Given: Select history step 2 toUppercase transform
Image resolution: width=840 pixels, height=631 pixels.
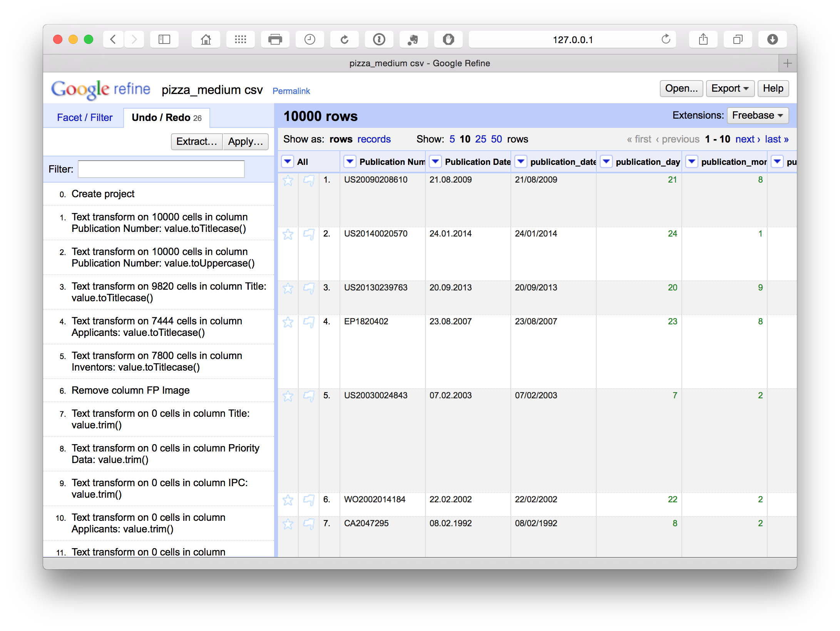Looking at the screenshot, I should 159,257.
